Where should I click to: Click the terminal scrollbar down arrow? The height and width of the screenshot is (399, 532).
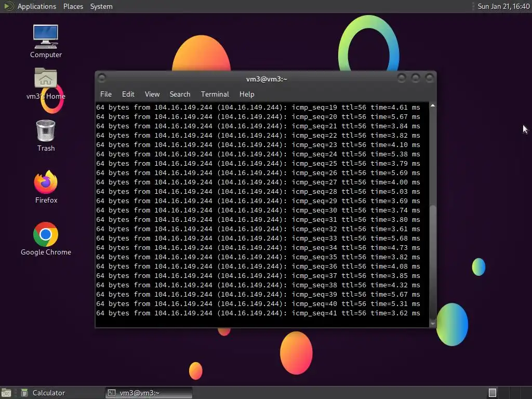pyautogui.click(x=433, y=324)
